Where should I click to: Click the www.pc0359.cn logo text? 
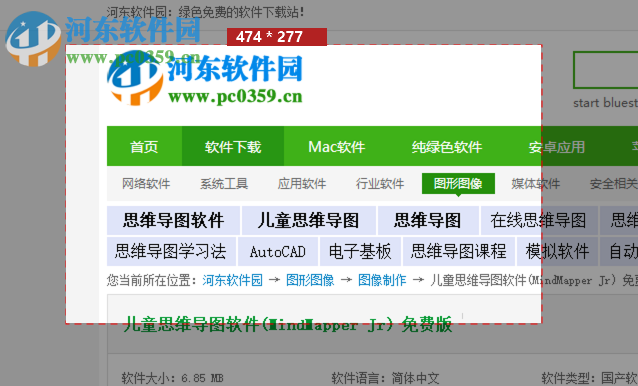(x=235, y=97)
